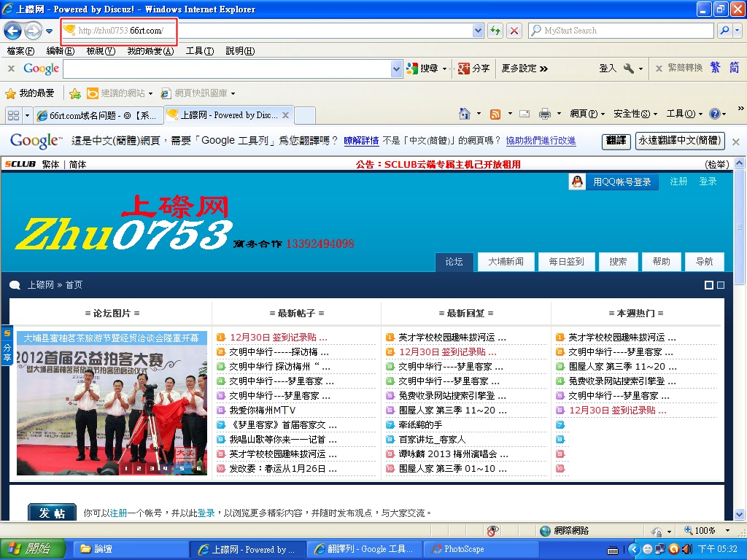Click 永遠翻譯中文(簡體) button

680,141
